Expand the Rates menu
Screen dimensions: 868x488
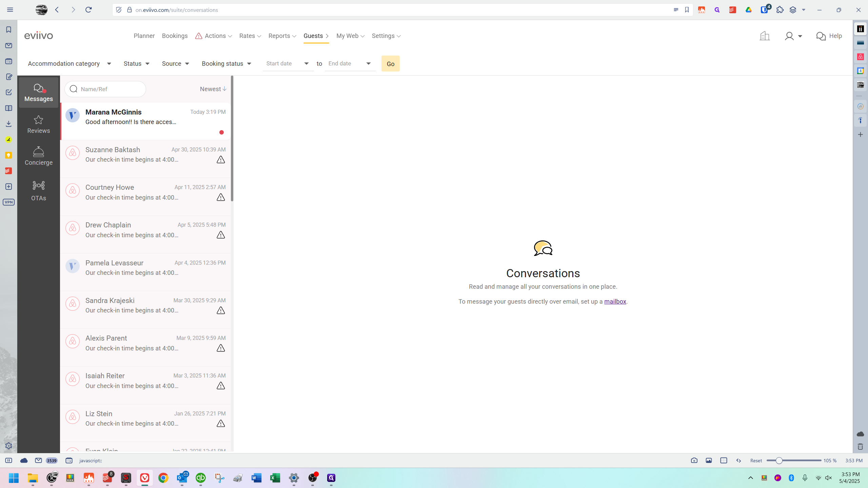coord(250,36)
